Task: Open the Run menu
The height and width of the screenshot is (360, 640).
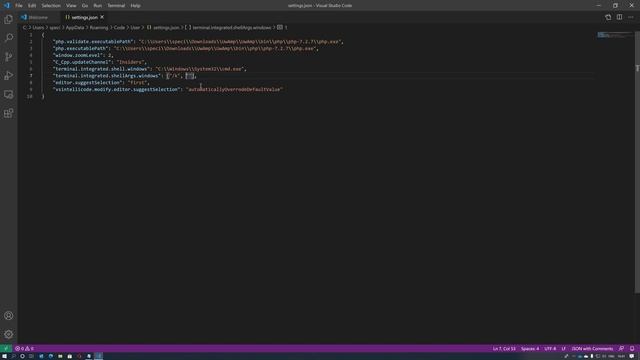Action: point(98,6)
